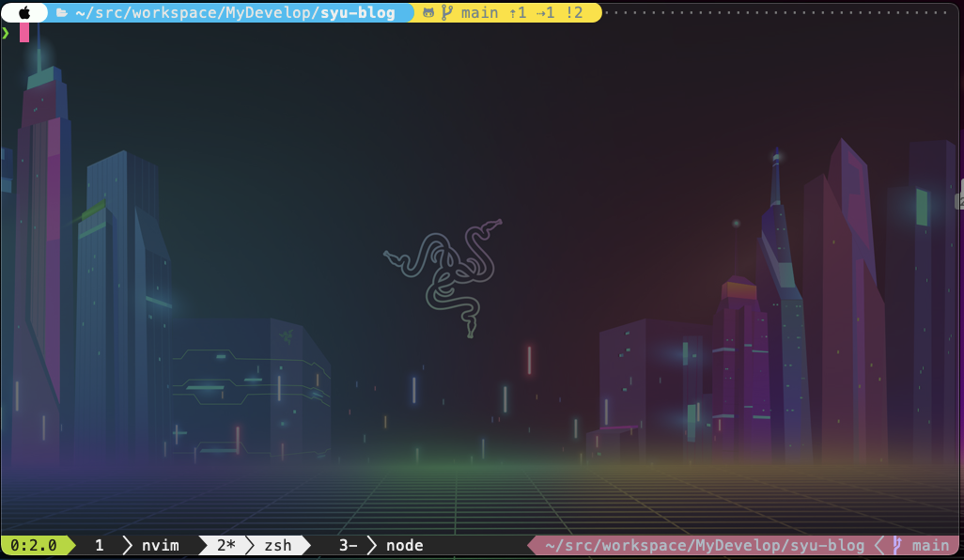Click the status bar path ~/src/workspace/MyDevelop/syu-blog
This screenshot has width=964, height=560.
click(x=705, y=545)
